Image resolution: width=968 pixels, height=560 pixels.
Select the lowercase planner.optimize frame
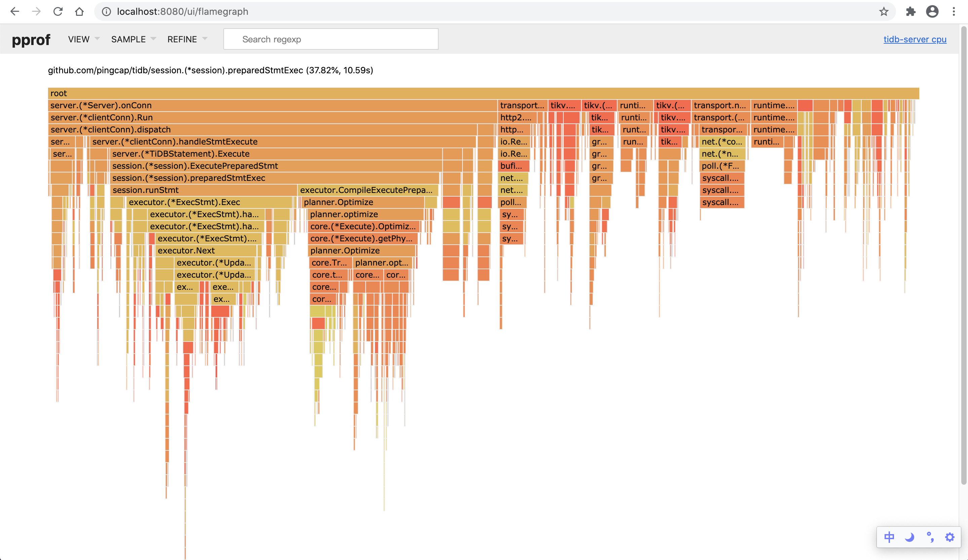pos(365,214)
